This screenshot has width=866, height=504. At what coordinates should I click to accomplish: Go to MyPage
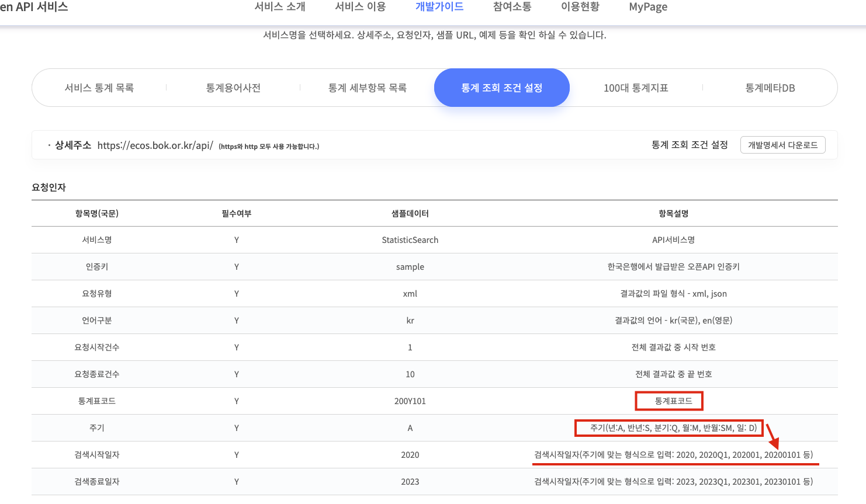point(648,7)
